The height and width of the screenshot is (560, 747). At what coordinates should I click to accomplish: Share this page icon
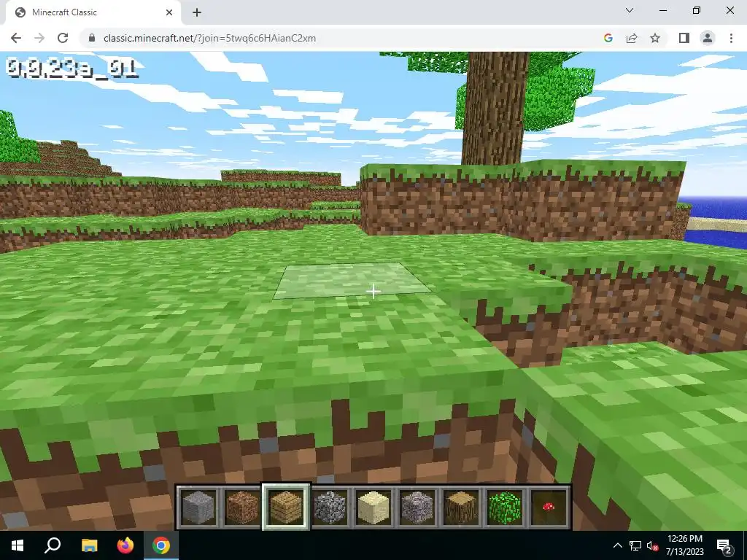point(632,38)
